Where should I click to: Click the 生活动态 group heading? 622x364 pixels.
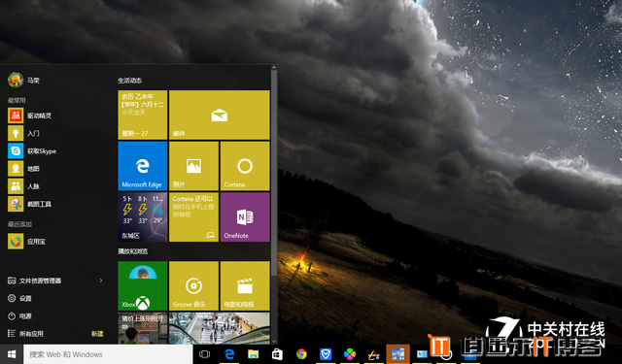[129, 81]
